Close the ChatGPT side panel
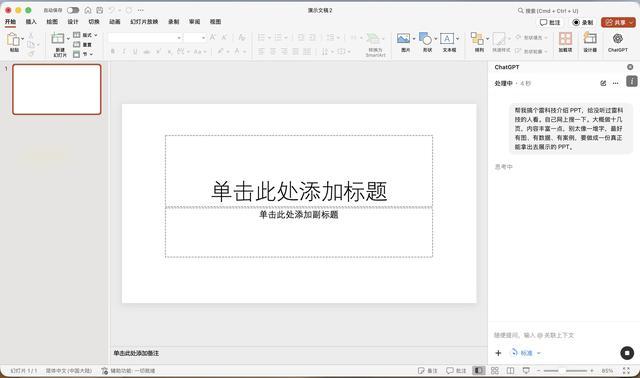Image resolution: width=640 pixels, height=378 pixels. pos(630,67)
